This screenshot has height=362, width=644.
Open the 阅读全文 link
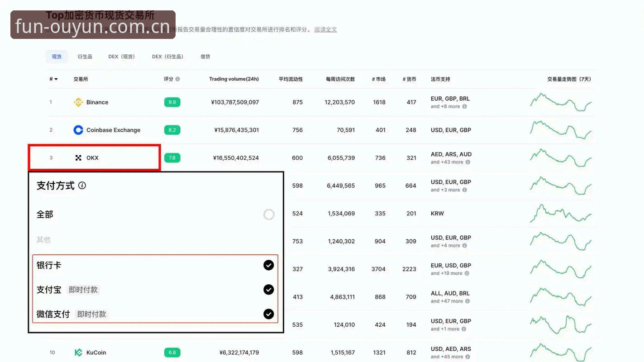coord(325,29)
